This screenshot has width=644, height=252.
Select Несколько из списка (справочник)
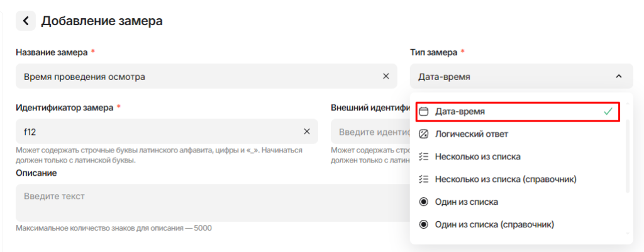tap(518, 180)
